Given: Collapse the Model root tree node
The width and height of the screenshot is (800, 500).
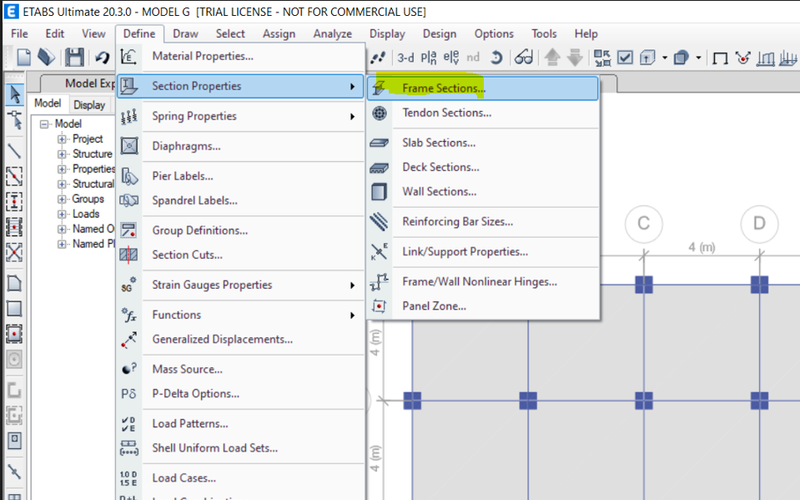Looking at the screenshot, I should coord(44,124).
